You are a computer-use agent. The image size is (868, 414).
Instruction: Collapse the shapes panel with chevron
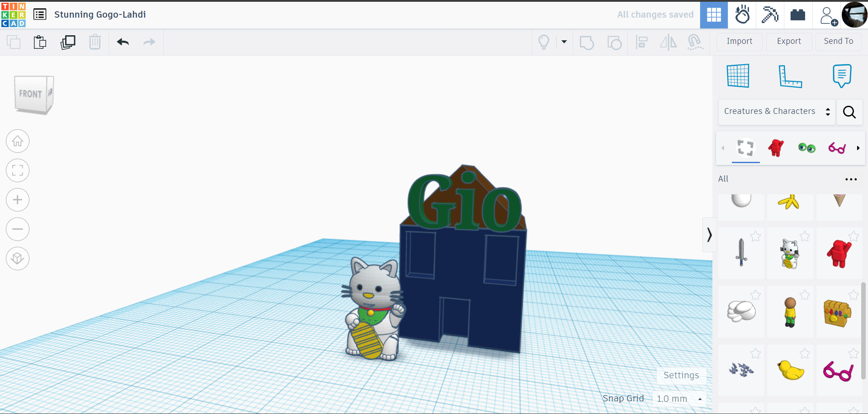pos(709,235)
